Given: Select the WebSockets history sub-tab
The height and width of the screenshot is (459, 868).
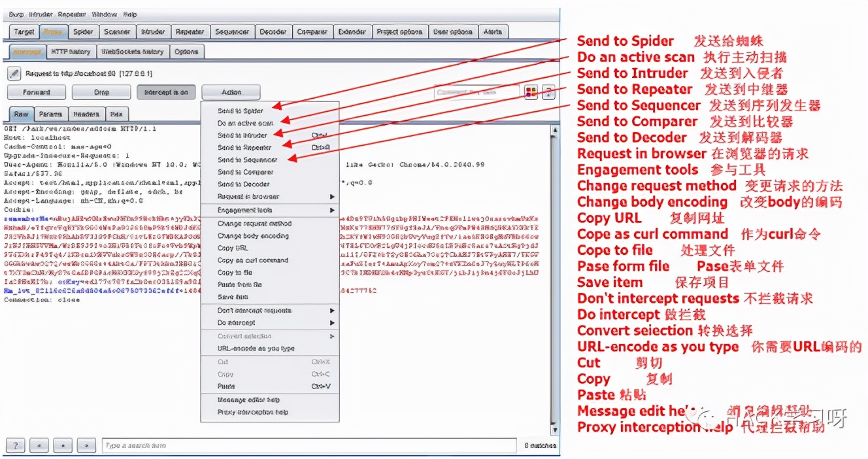Looking at the screenshot, I should point(133,52).
